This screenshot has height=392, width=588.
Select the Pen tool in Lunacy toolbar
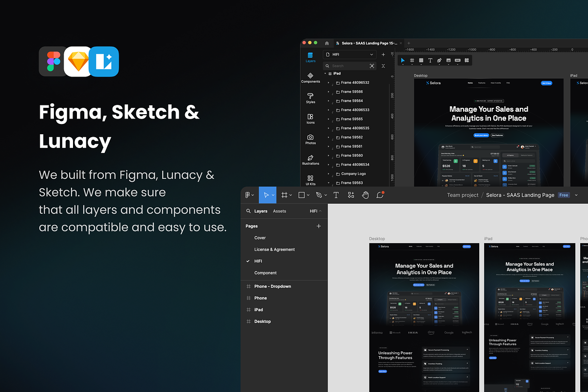440,60
